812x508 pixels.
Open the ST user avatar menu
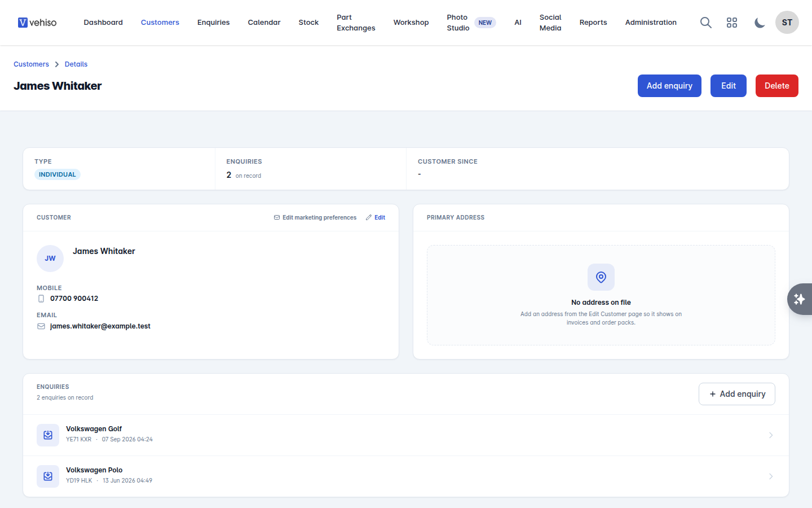point(787,23)
